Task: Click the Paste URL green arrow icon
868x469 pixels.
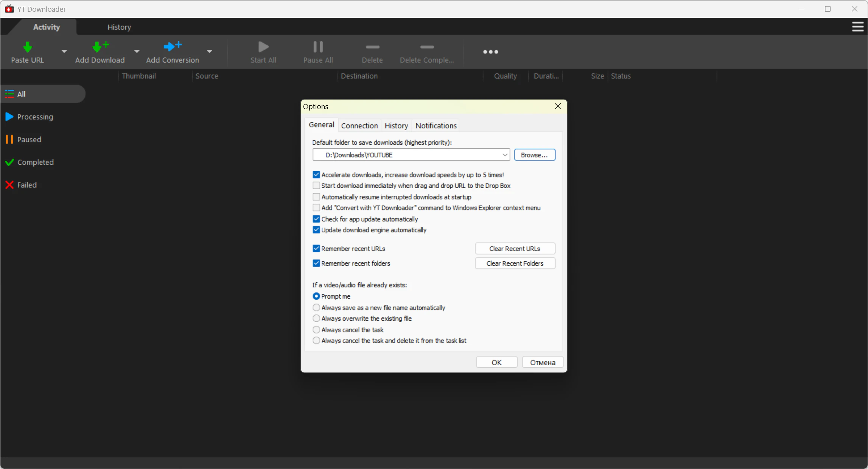Action: click(x=27, y=47)
